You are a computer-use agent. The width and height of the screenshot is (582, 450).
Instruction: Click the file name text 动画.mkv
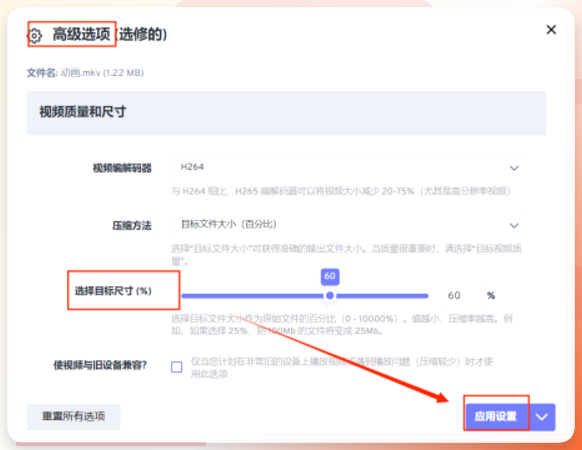(x=81, y=73)
